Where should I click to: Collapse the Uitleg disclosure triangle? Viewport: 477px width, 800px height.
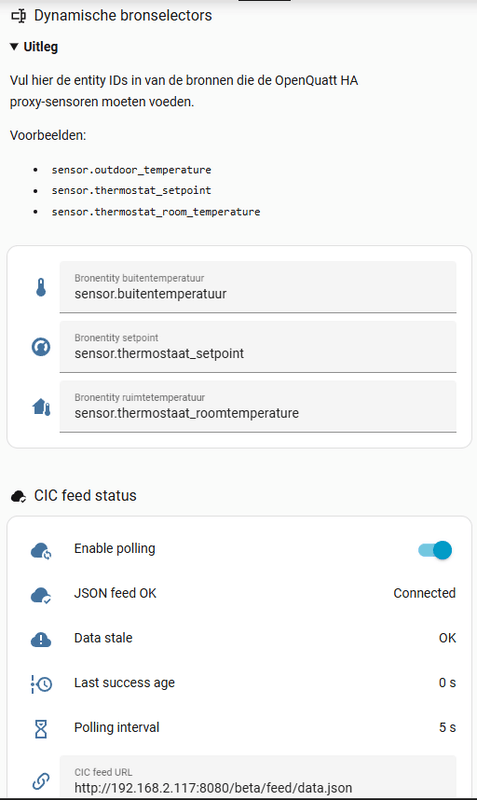click(14, 47)
